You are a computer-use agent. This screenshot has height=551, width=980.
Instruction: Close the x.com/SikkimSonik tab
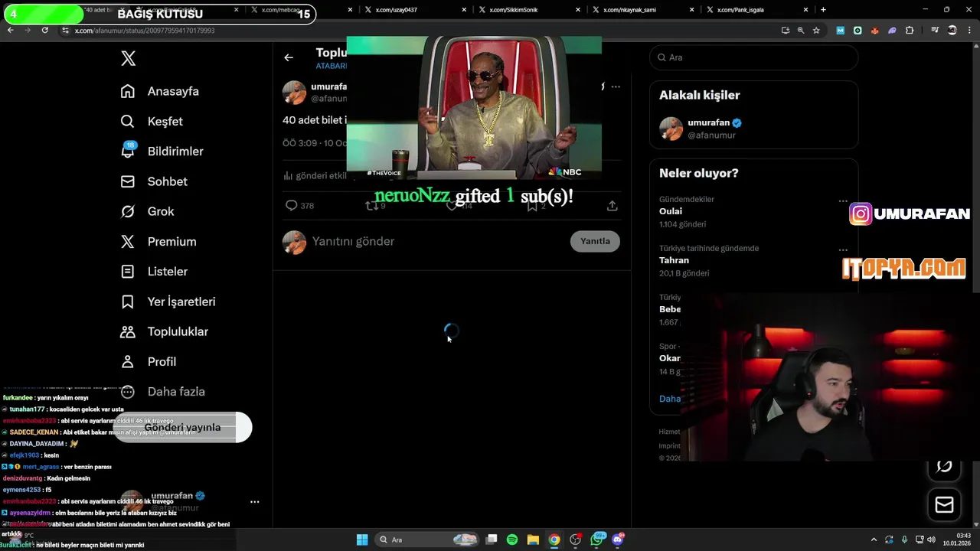coord(578,10)
